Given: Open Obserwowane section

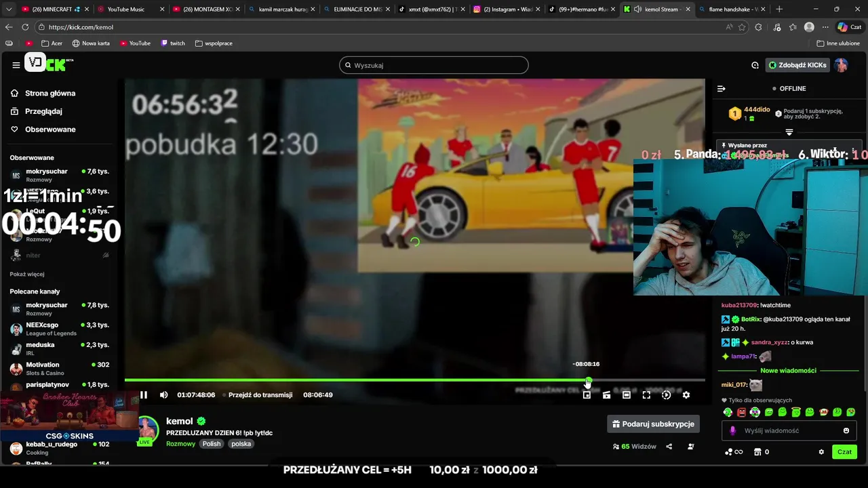Looking at the screenshot, I should pyautogui.click(x=50, y=129).
